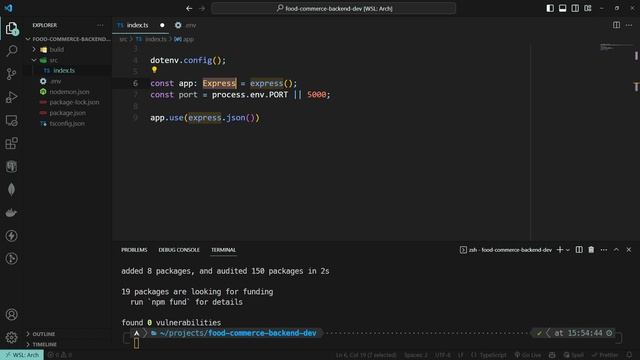
Task: Open editor More Actions ellipsis
Action: coord(629,25)
